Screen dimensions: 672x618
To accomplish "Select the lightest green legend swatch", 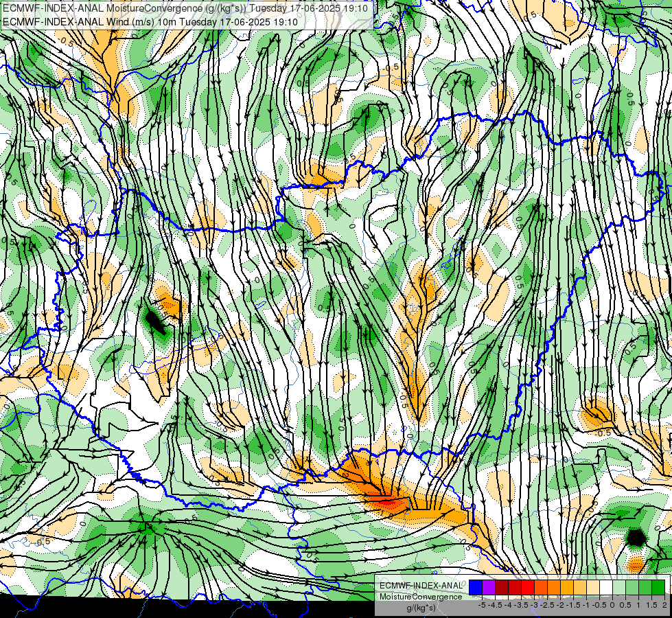I will pos(619,588).
